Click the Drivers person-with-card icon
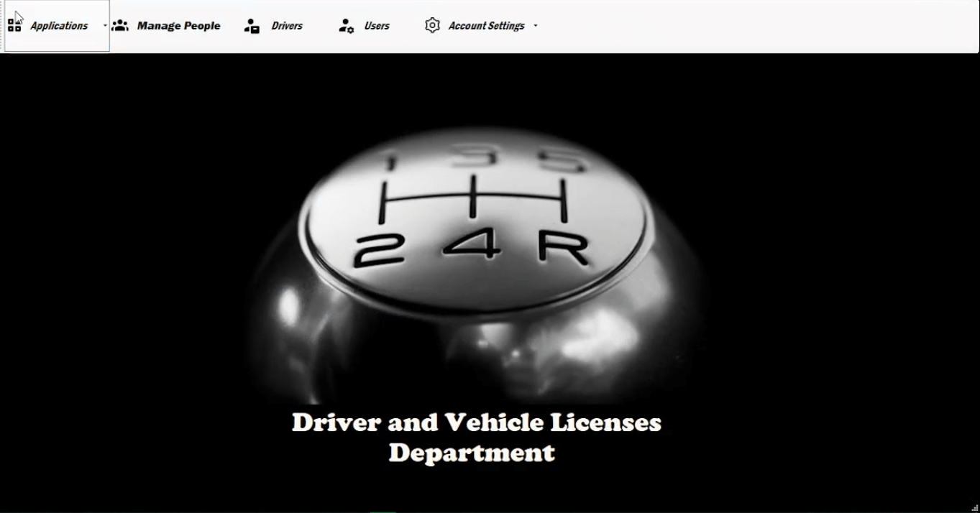 click(x=252, y=27)
